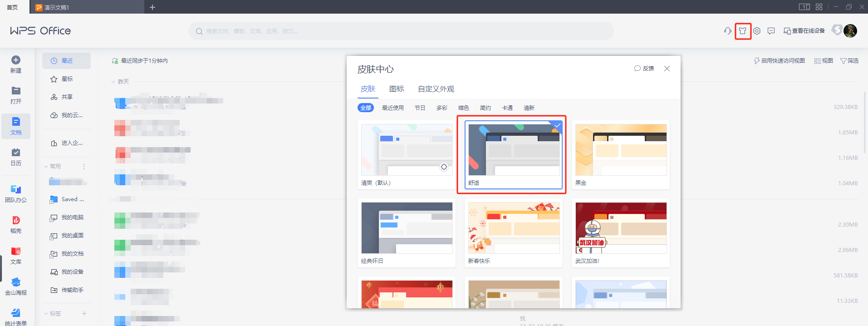Open the 日历 calendar icon
Viewport: 868px width, 326px height.
pyautogui.click(x=16, y=153)
